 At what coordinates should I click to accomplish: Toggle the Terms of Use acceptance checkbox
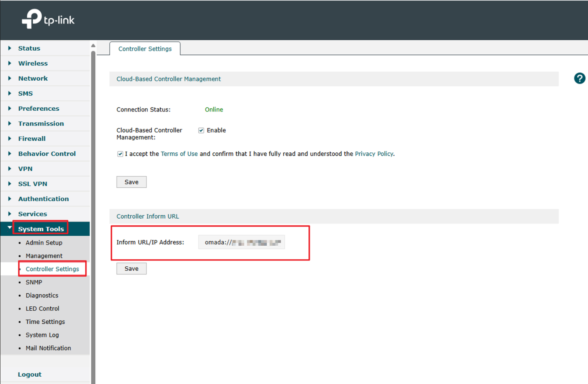click(x=120, y=154)
